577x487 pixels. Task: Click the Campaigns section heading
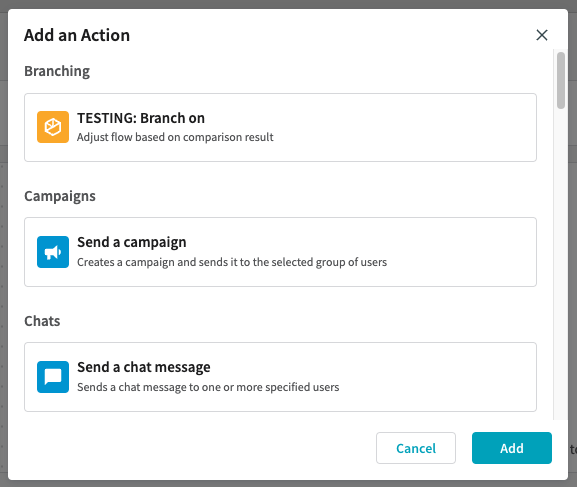tap(60, 196)
